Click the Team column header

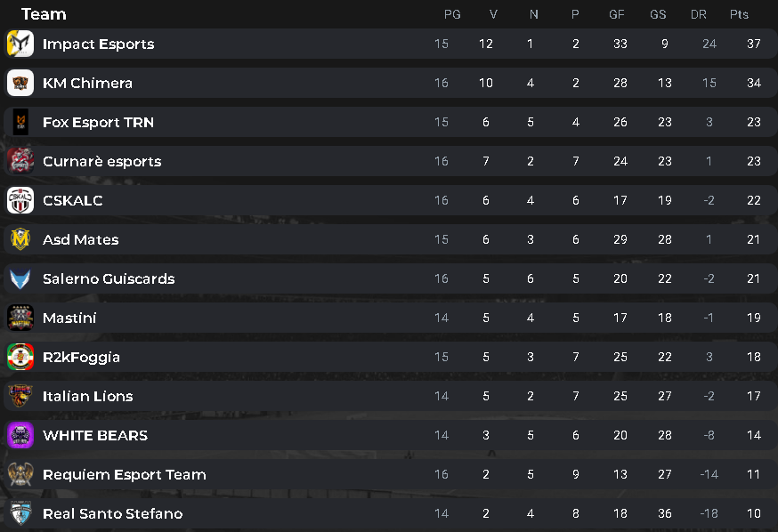pos(44,14)
